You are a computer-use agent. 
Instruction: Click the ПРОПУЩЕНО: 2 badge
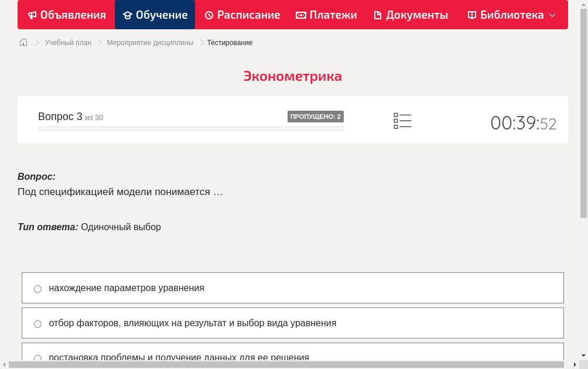coord(316,116)
